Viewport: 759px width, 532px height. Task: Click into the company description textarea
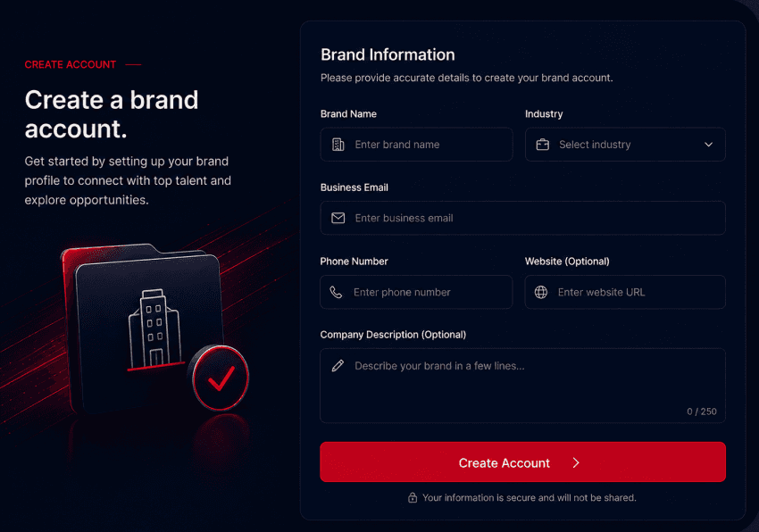(x=522, y=386)
